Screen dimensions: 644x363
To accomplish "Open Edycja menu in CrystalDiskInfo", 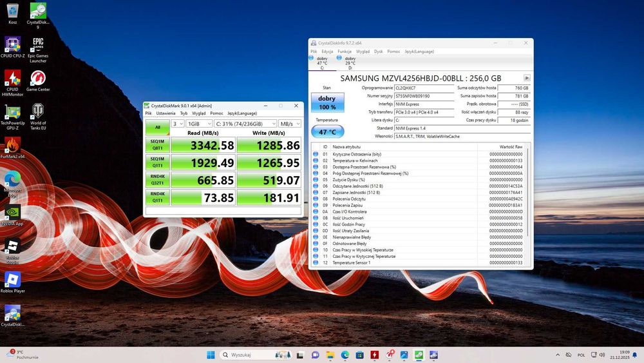I will pos(327,52).
